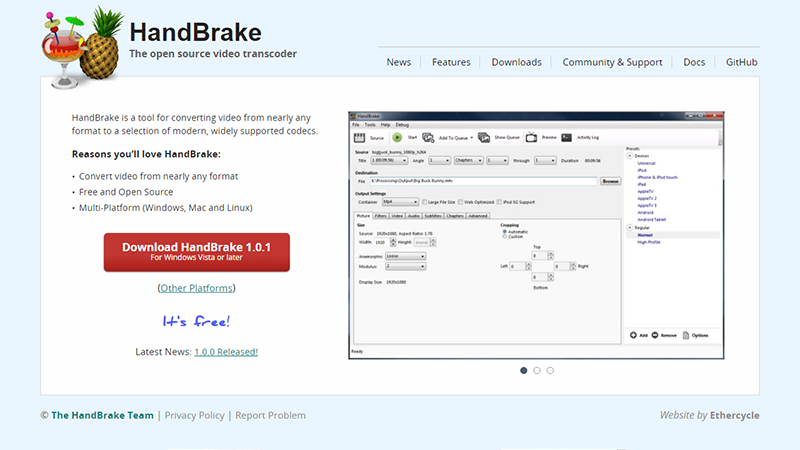Collapse the Regular preset group
Viewport: 800px width, 450px height.
[630, 228]
